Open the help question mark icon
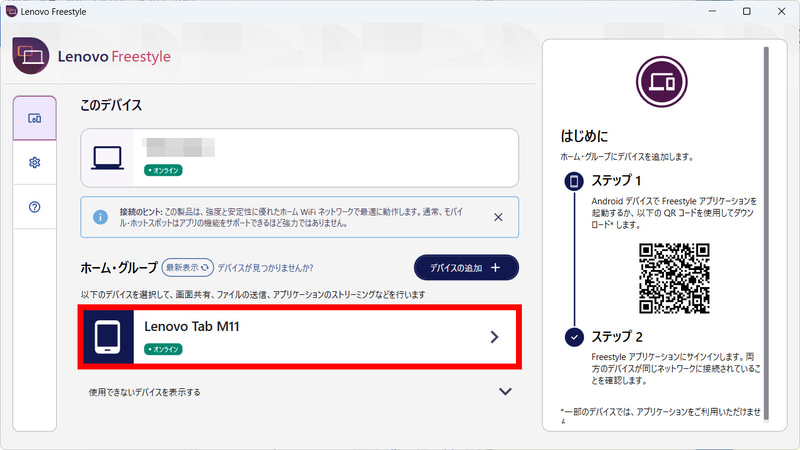This screenshot has width=800, height=450. click(x=35, y=207)
